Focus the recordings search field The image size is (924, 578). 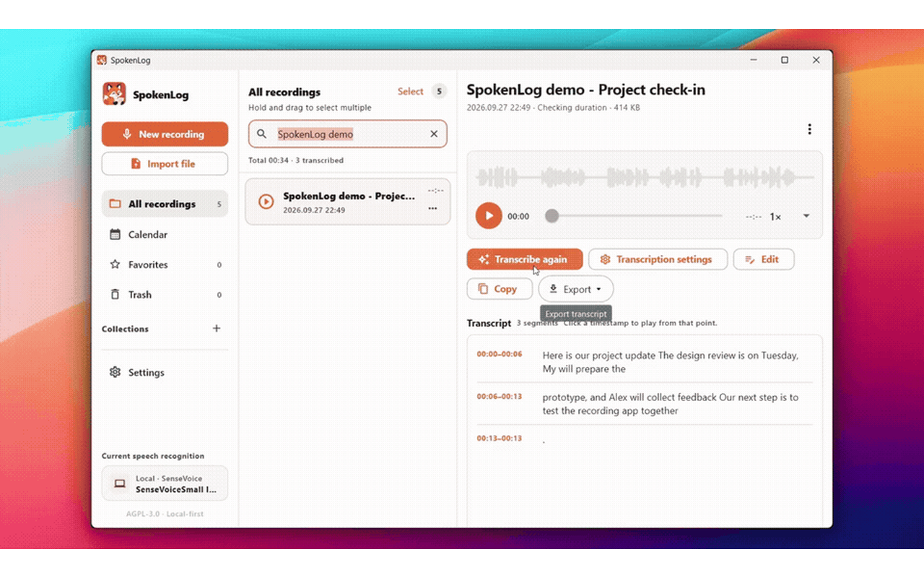tap(348, 134)
